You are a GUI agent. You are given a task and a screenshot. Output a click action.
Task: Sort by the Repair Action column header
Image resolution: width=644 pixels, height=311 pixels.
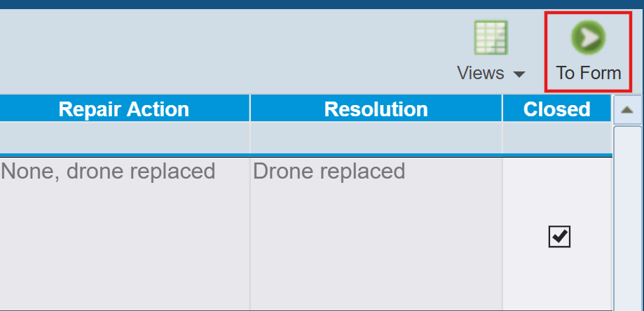124,109
